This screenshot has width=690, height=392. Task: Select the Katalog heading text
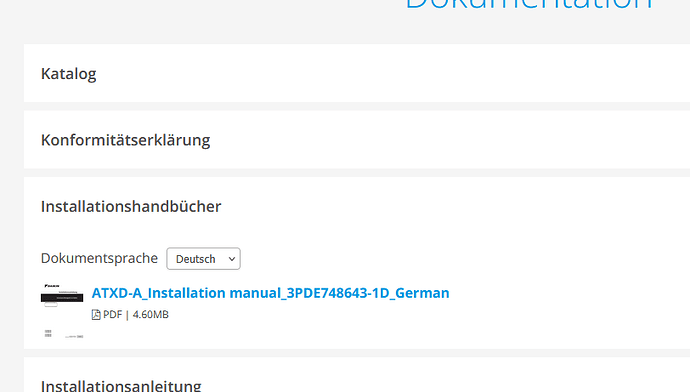point(69,74)
